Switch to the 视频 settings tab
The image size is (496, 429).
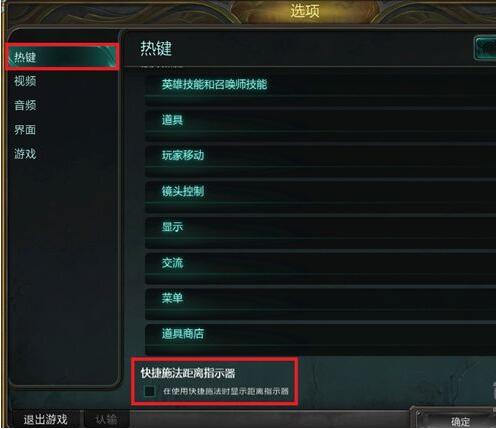point(25,81)
